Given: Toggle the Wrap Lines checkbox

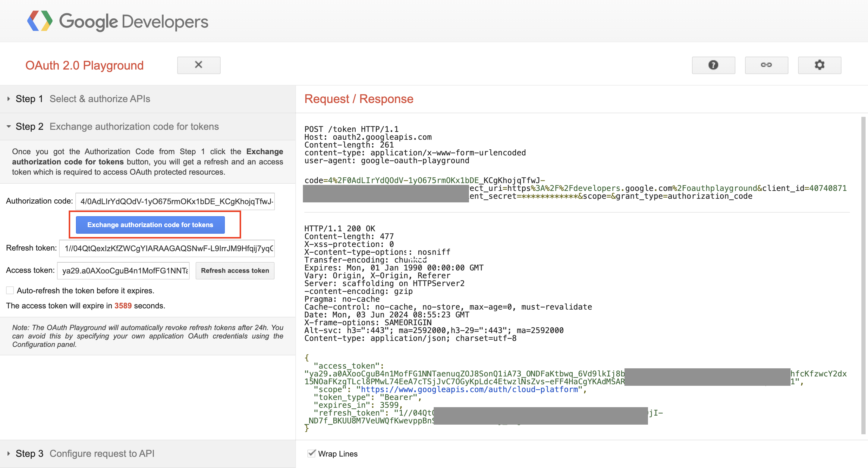Looking at the screenshot, I should coord(312,454).
